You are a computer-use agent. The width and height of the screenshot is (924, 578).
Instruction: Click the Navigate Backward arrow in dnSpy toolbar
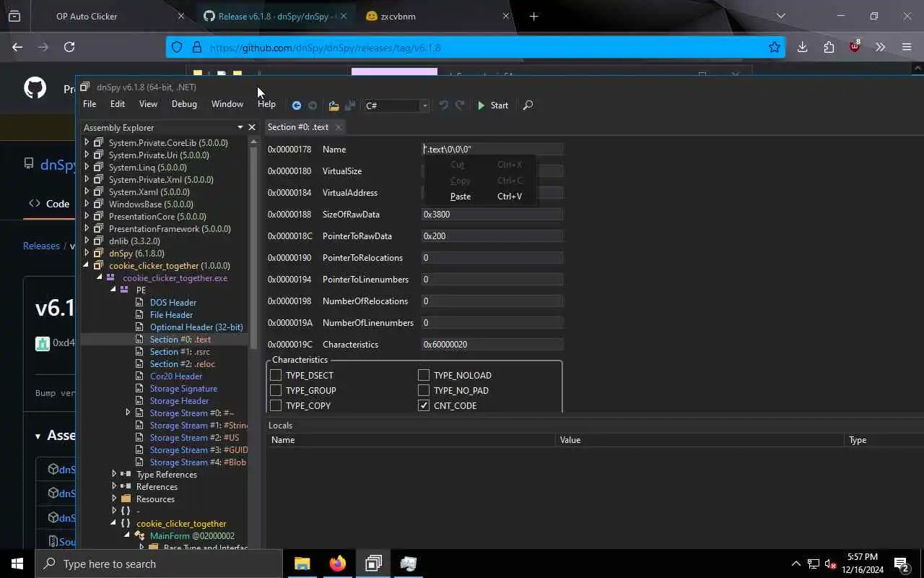pos(297,105)
